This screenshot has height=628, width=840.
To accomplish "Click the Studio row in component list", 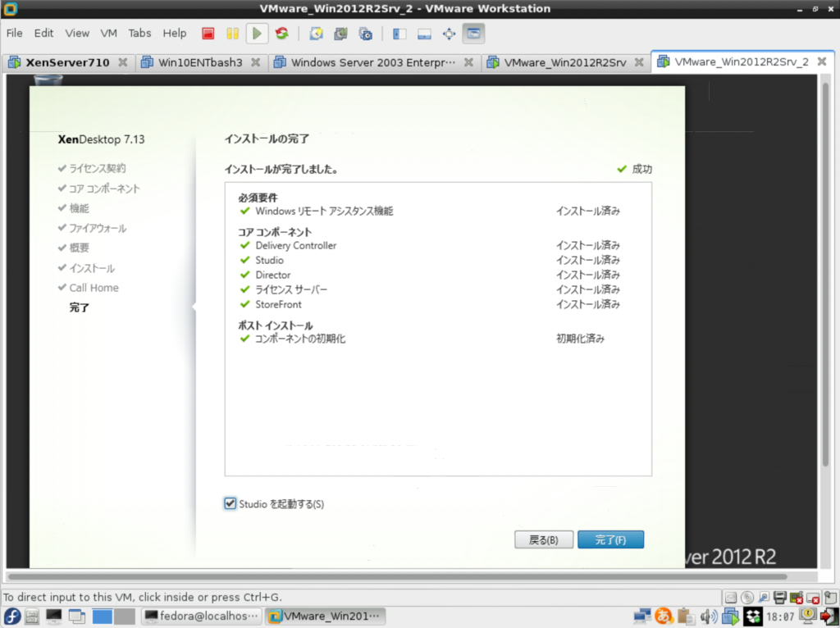I will click(x=430, y=260).
